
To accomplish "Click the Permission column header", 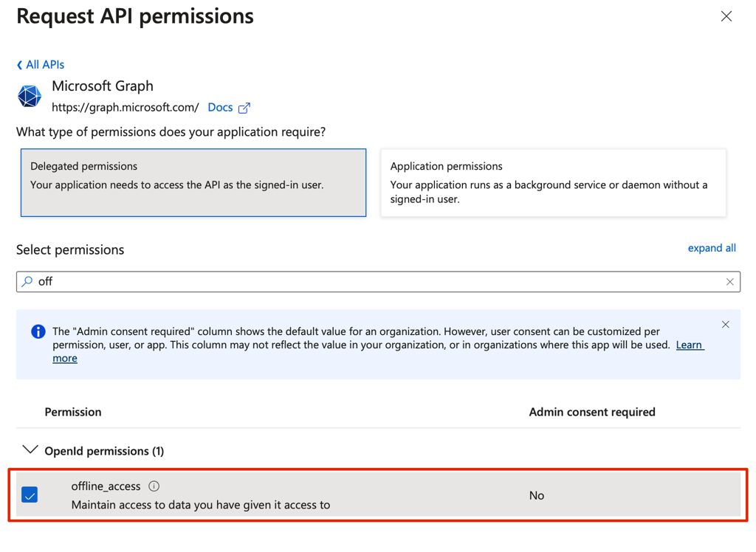I will [x=73, y=413].
